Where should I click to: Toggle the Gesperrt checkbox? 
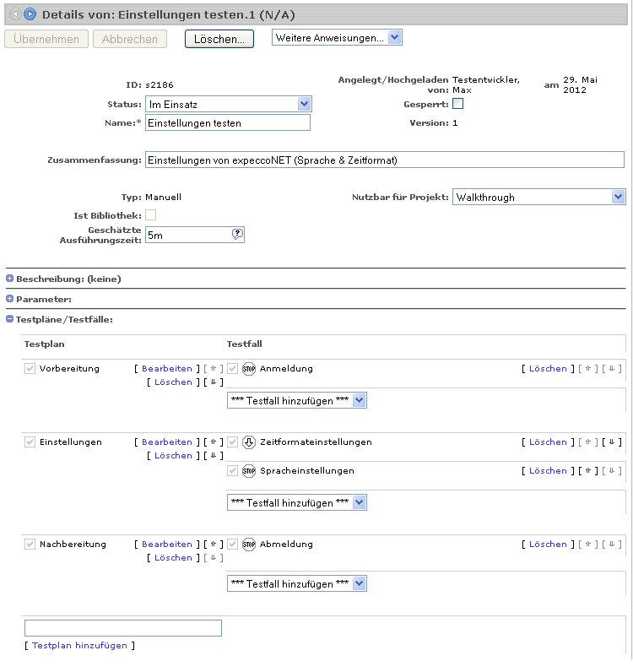tap(458, 104)
